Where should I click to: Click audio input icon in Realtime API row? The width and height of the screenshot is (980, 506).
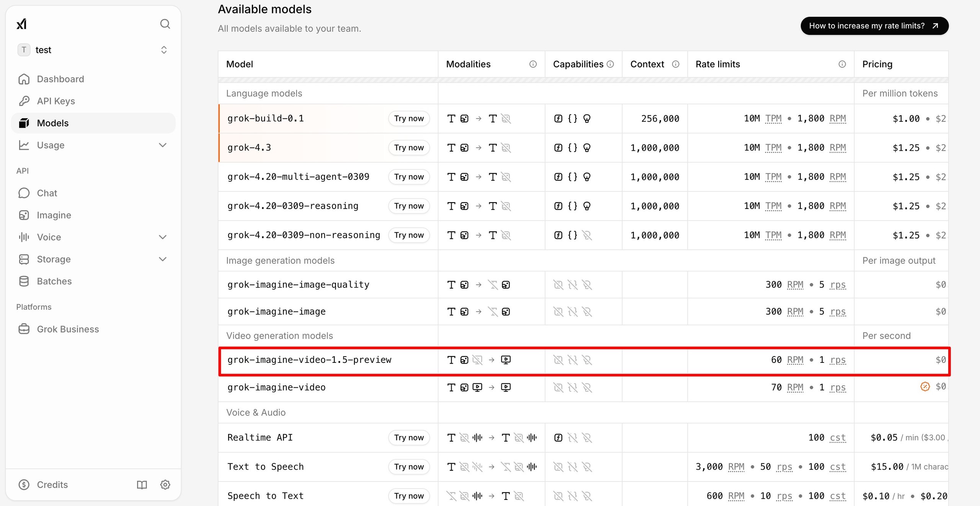coord(477,437)
